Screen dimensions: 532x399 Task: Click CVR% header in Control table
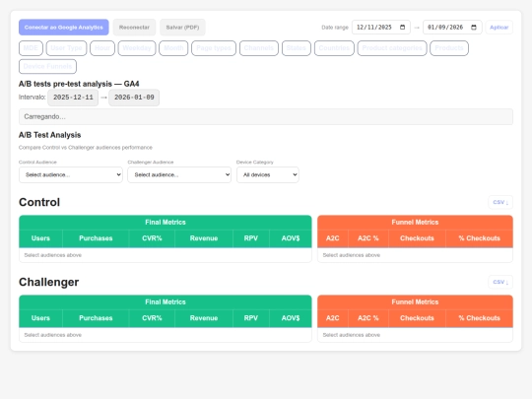pyautogui.click(x=152, y=238)
